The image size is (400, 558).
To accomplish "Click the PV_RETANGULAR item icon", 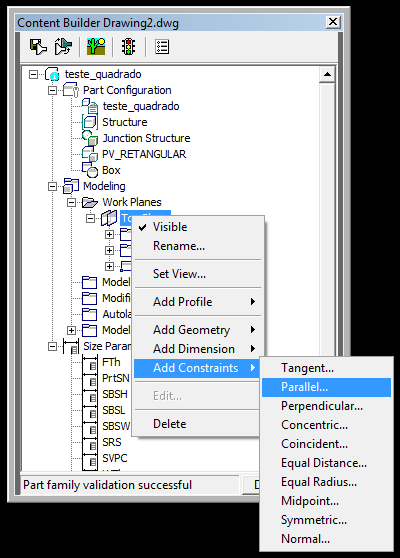I will point(90,154).
